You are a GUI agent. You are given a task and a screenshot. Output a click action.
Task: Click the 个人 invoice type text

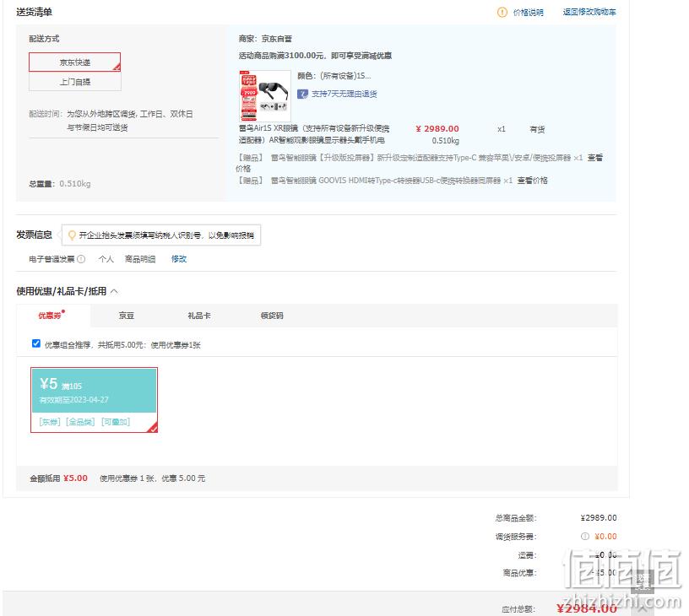pos(106,259)
